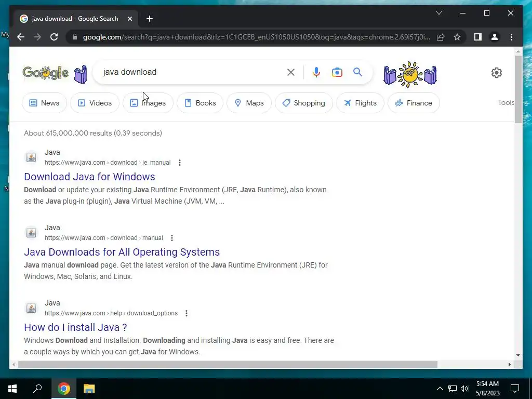The height and width of the screenshot is (399, 532).
Task: Click the scroll down arrow
Action: [518, 355]
